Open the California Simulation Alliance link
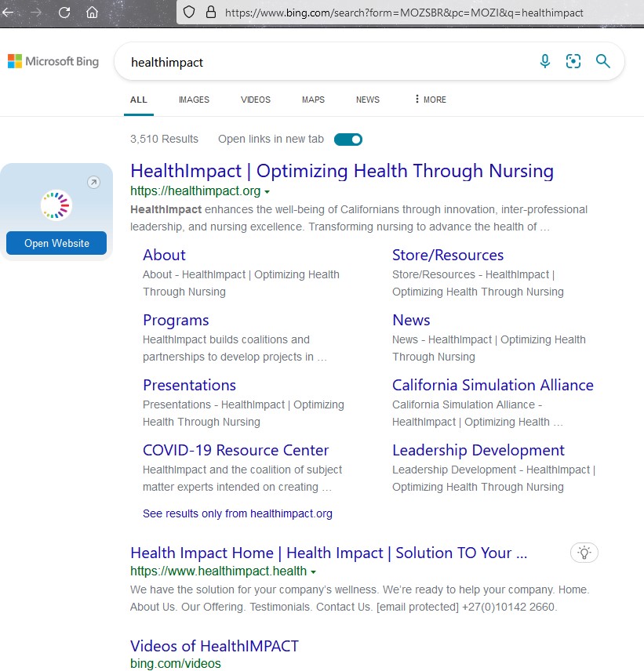 493,385
